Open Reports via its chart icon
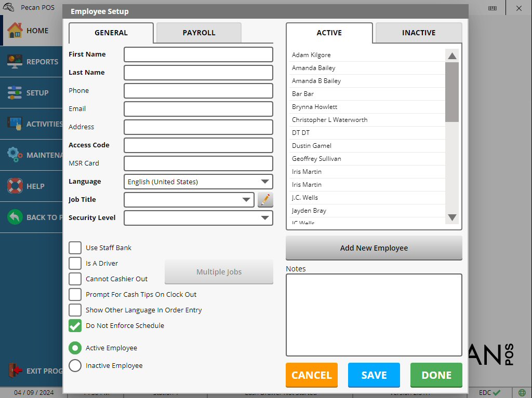This screenshot has width=532, height=398. click(15, 61)
